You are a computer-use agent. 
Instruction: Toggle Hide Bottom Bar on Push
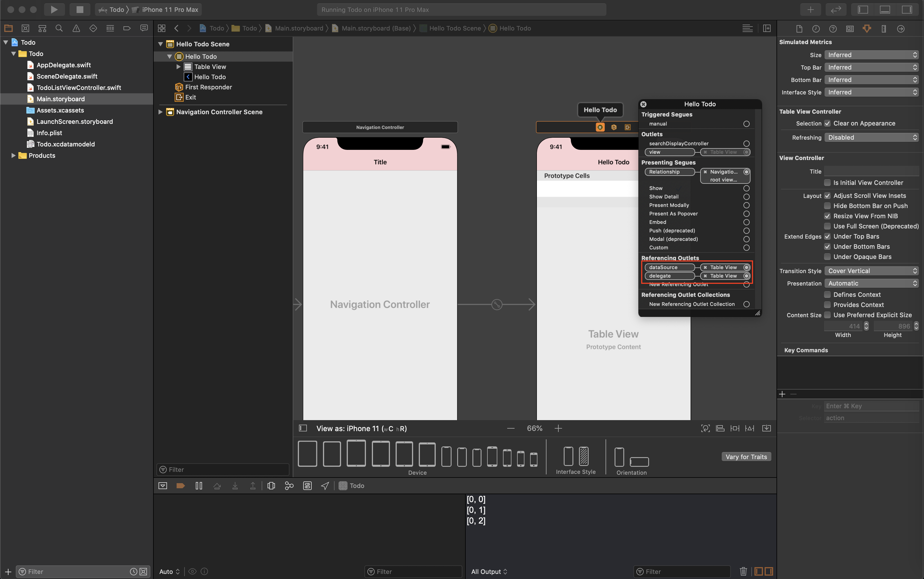click(827, 206)
